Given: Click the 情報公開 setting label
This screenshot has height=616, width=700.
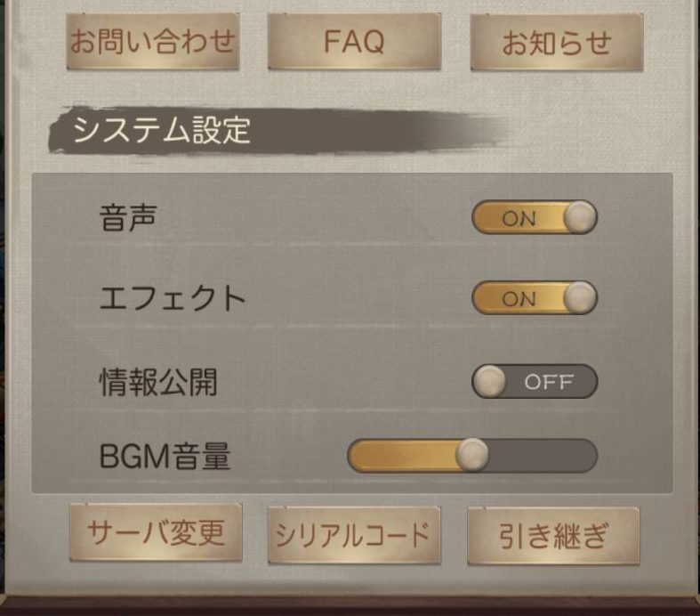Looking at the screenshot, I should (x=158, y=383).
